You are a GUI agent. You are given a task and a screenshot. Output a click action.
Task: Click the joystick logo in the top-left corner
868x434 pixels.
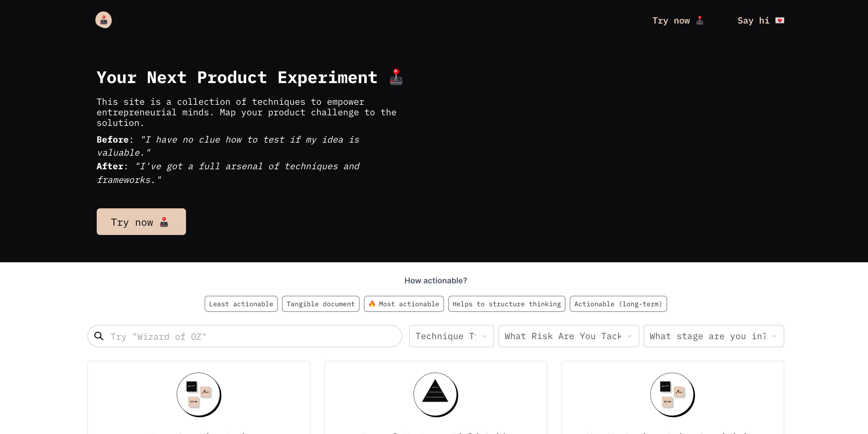pos(104,20)
